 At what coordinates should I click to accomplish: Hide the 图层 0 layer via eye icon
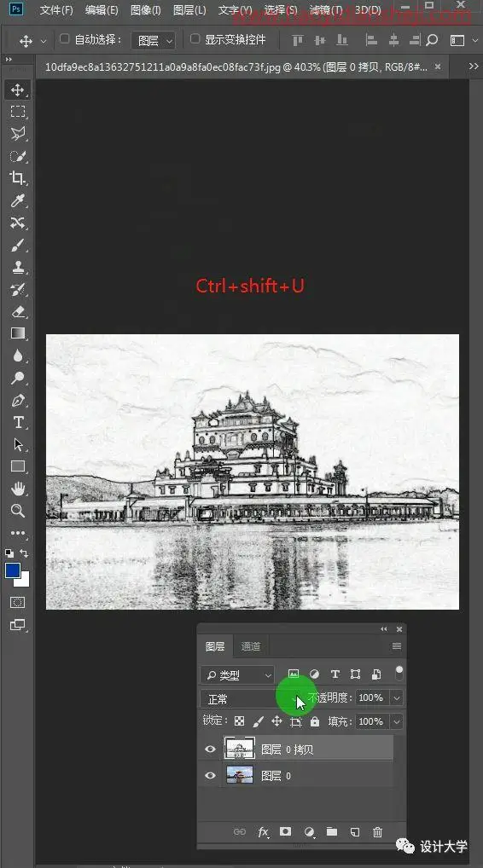tap(210, 776)
